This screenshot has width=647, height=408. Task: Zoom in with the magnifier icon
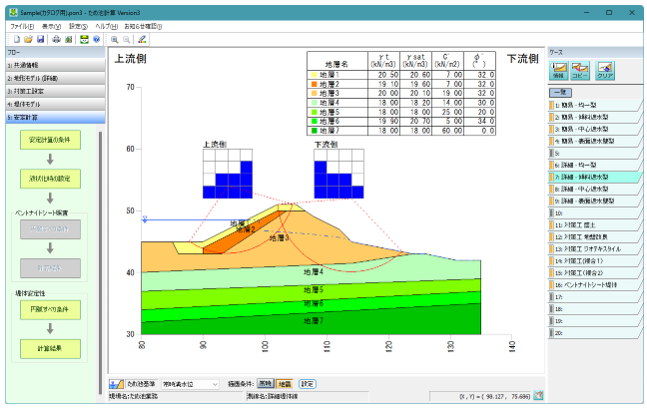click(114, 40)
